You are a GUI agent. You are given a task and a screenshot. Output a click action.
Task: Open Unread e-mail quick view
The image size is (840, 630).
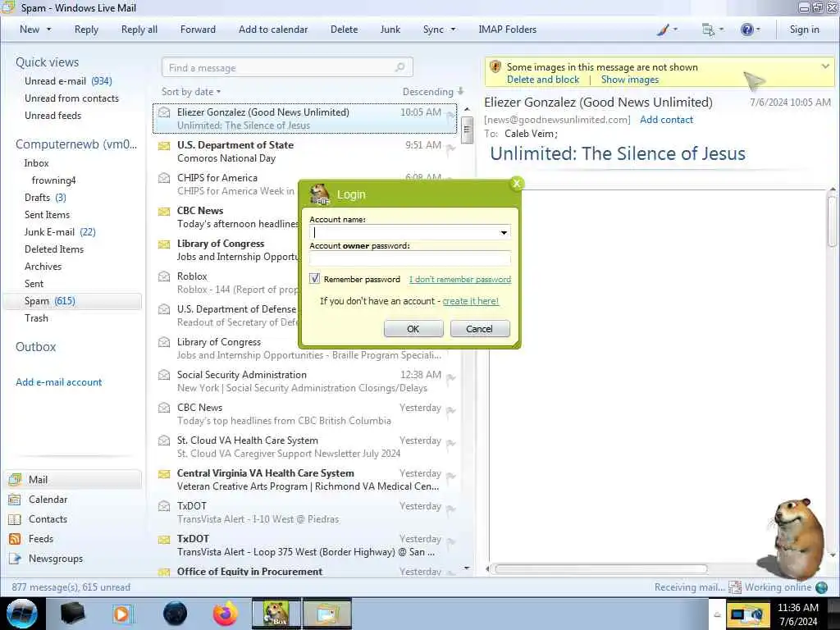tap(68, 81)
